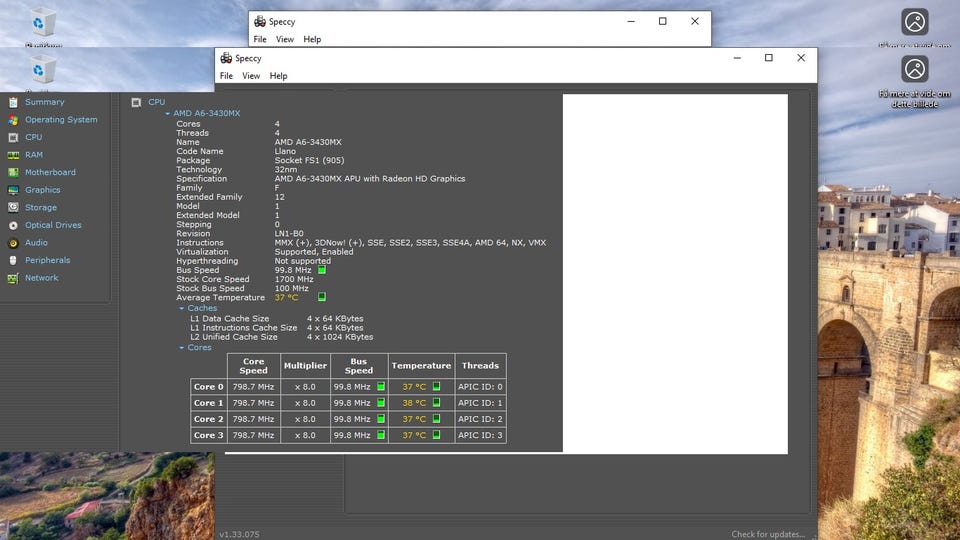Click green icon beside Average Temperature
960x540 pixels.
[322, 297]
